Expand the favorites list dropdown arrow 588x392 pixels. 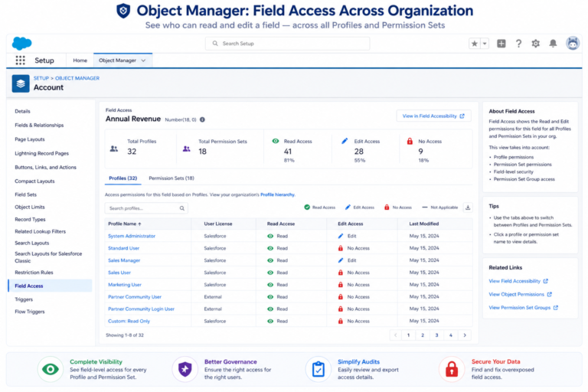coord(485,44)
